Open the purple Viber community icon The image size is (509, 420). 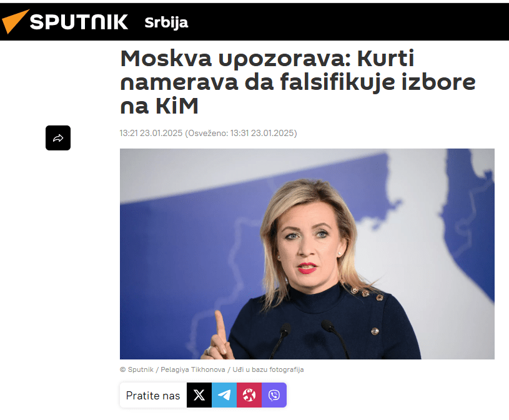tap(274, 395)
